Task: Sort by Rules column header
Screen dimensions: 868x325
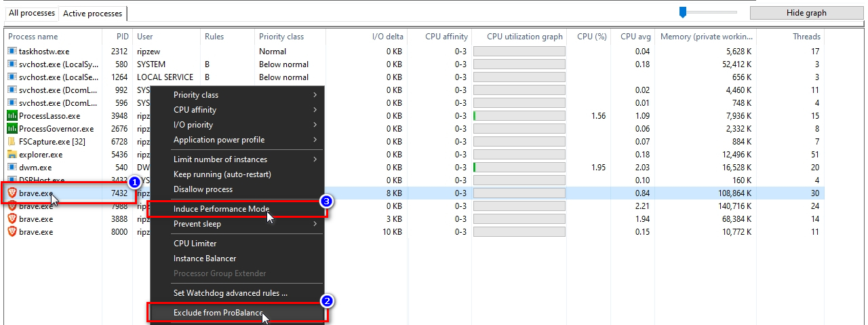Action: coord(226,37)
